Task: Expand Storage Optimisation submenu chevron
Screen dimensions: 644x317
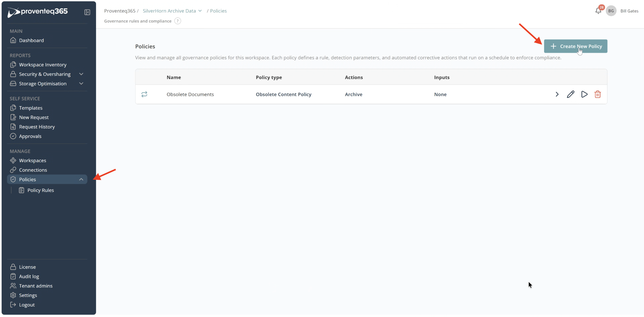Action: click(x=81, y=83)
